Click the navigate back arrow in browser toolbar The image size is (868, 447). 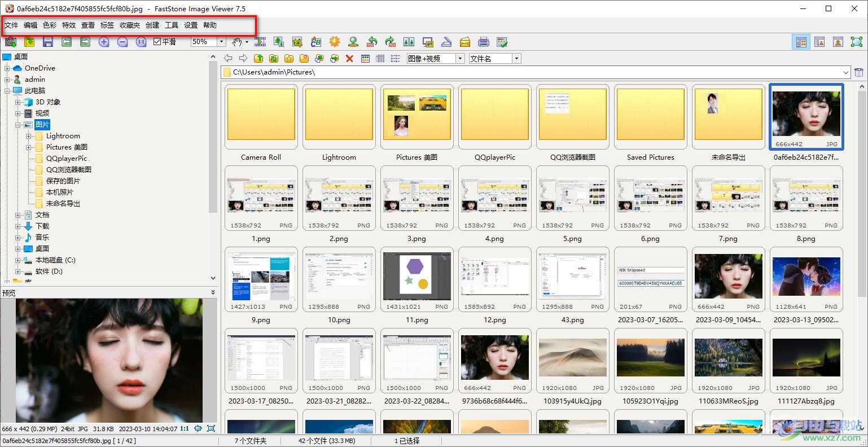(x=228, y=58)
